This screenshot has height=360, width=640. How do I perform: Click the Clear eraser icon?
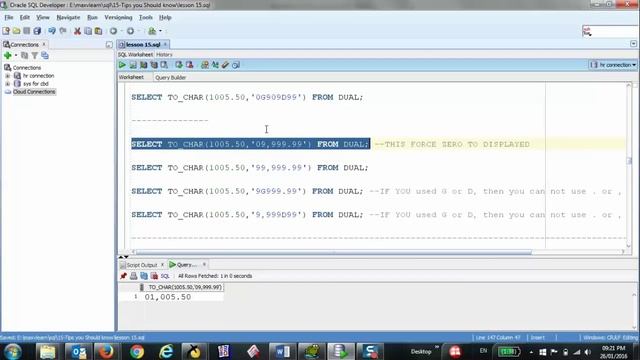point(225,65)
